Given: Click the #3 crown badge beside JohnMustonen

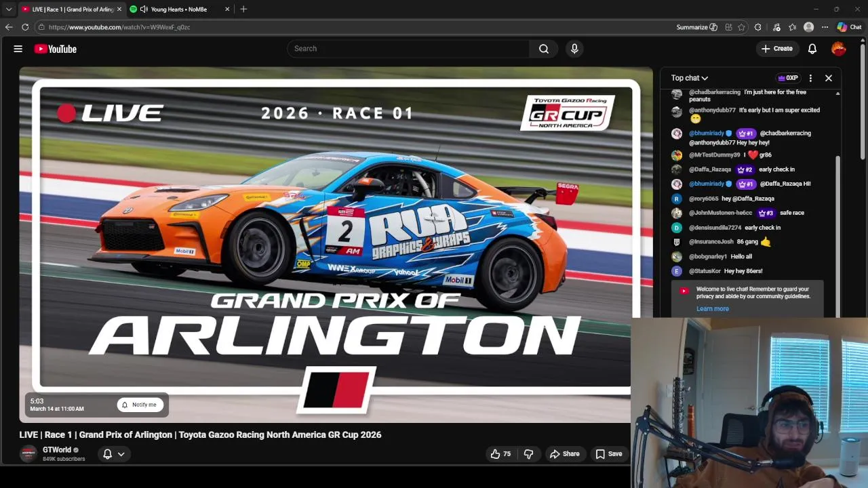Looking at the screenshot, I should (x=766, y=213).
